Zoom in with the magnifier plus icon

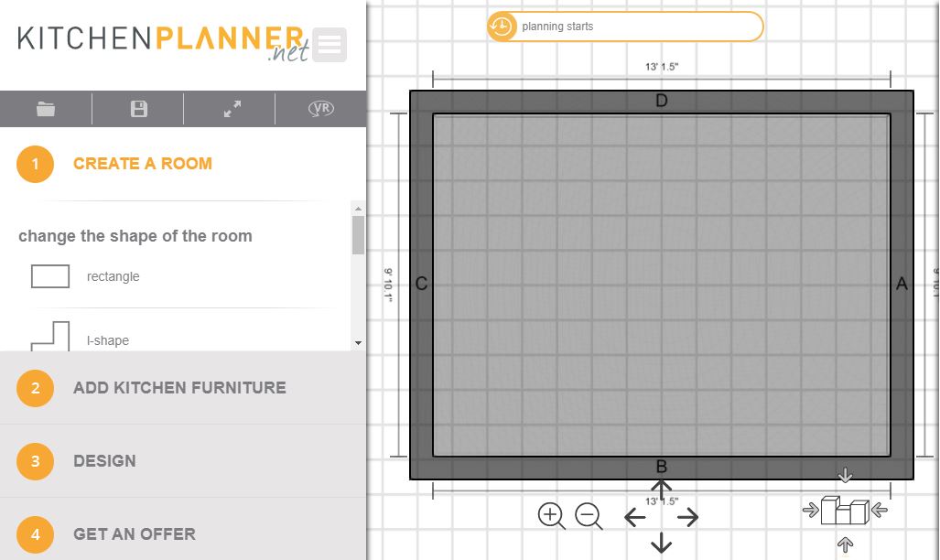coord(551,516)
